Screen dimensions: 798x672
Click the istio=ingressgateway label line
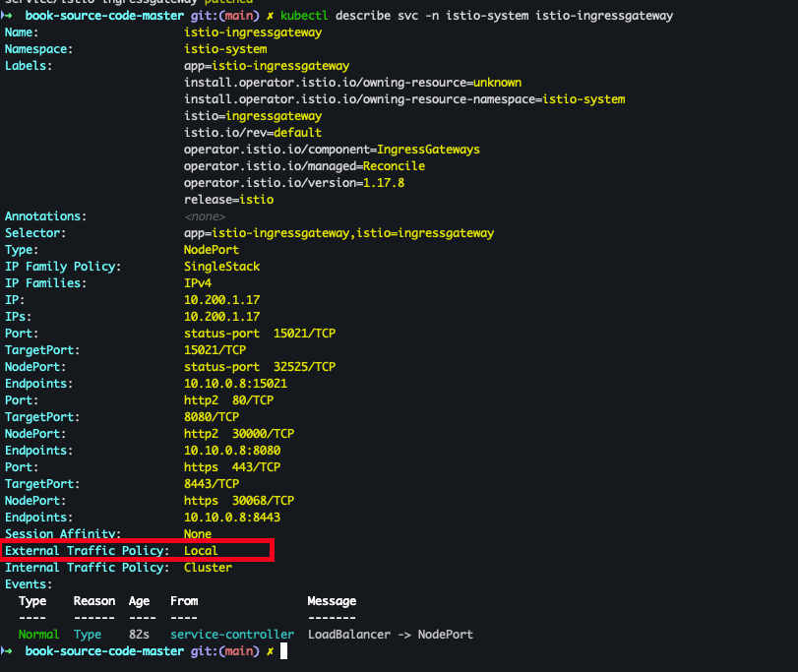pyautogui.click(x=253, y=116)
